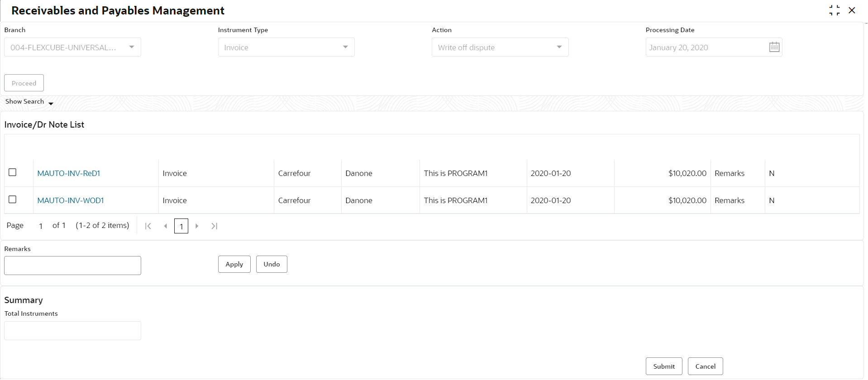Image resolution: width=868 pixels, height=380 pixels.
Task: Click Danone in the MAUTO-INV-ReD1 row
Action: point(359,173)
